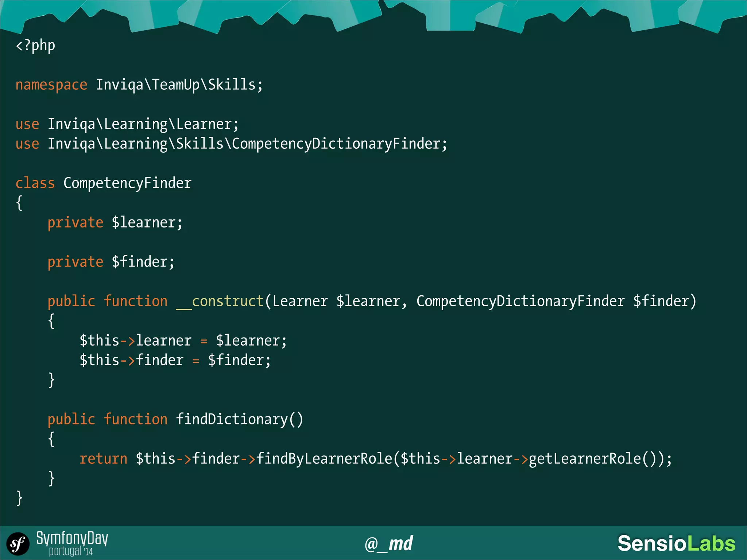Screen dimensions: 747x560
Task: Click the <?php opening tag
Action: [35, 46]
